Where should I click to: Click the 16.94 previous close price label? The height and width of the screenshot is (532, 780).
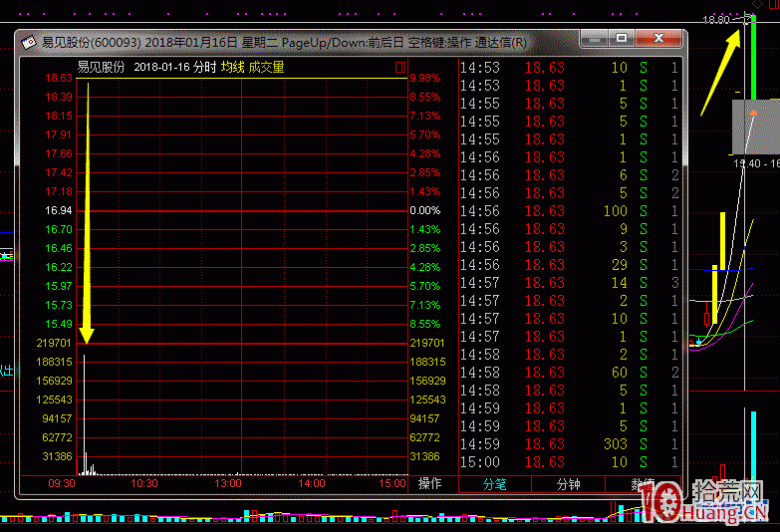(59, 210)
